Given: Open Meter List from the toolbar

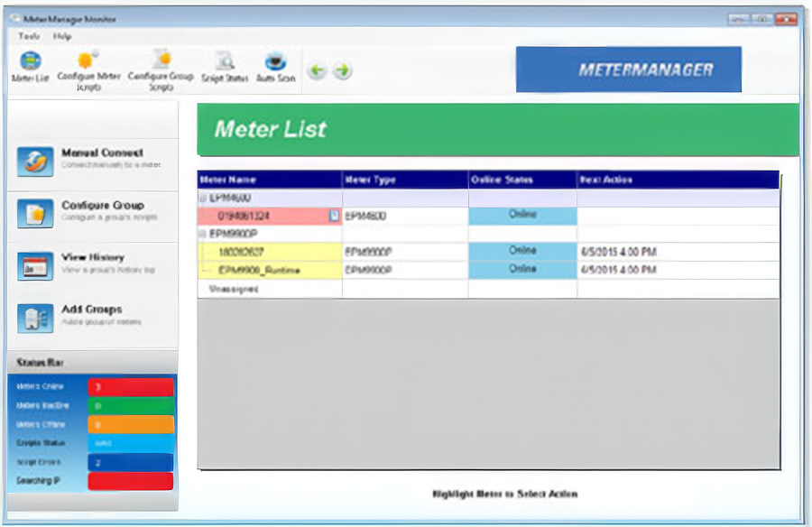Looking at the screenshot, I should point(30,68).
